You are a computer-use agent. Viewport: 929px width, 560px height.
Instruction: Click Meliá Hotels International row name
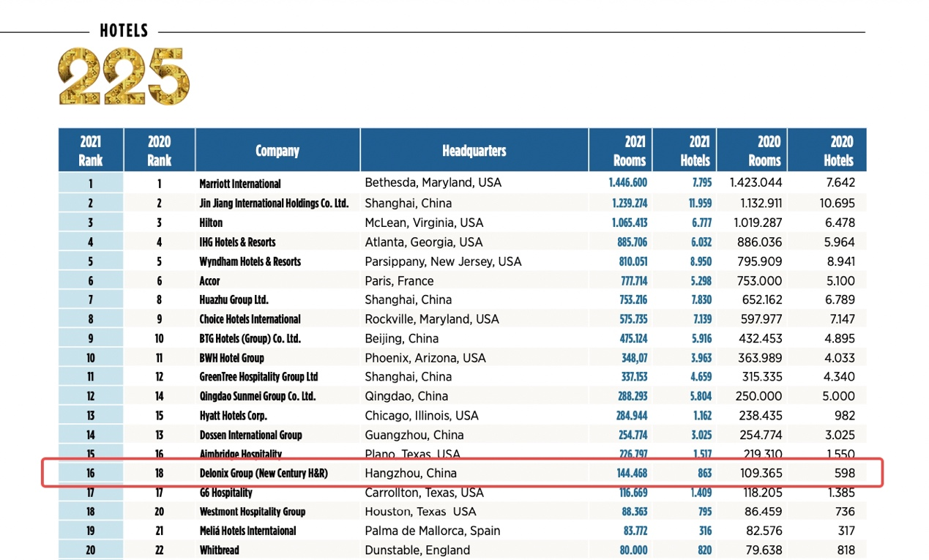pos(247,531)
